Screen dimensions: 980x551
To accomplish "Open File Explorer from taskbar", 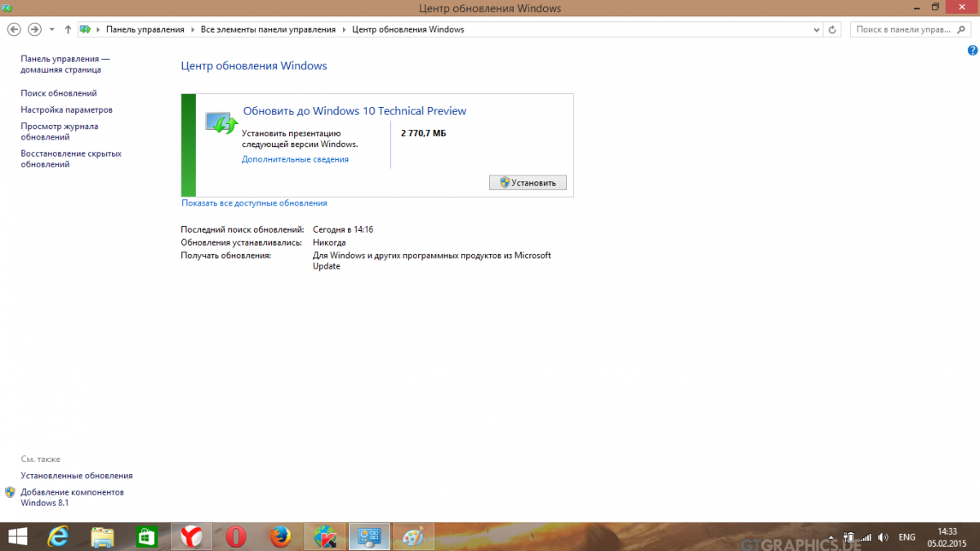I will pos(103,536).
